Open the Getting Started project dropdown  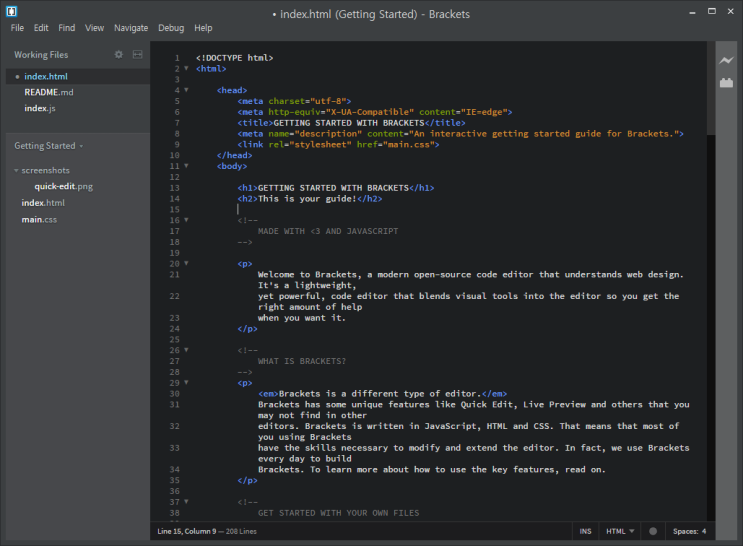(48, 146)
